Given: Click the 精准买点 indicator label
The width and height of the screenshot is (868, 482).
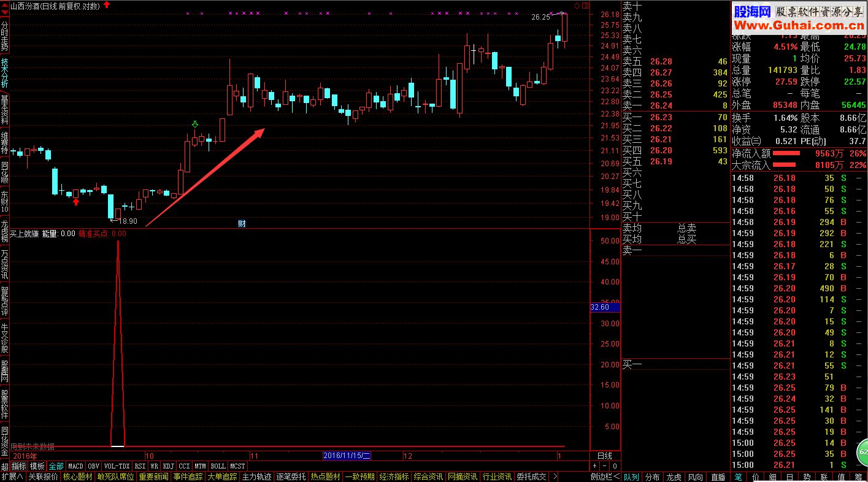Looking at the screenshot, I should tap(102, 234).
